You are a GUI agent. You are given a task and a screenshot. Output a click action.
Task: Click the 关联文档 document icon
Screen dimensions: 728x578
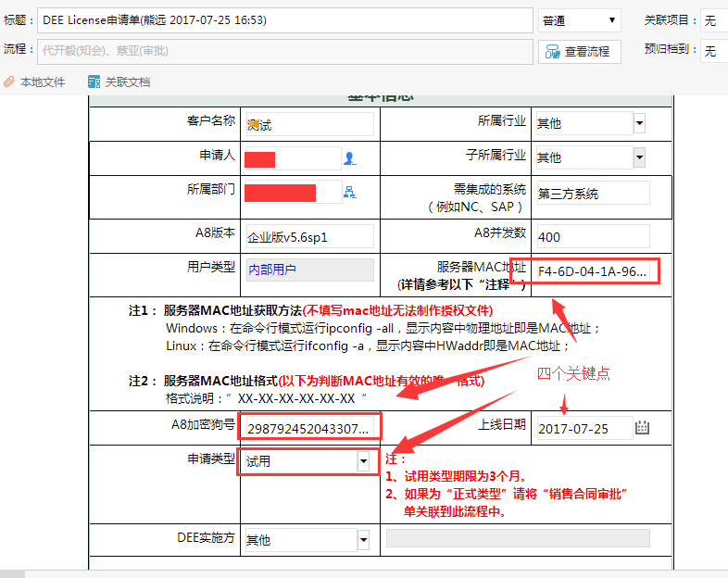click(x=94, y=82)
